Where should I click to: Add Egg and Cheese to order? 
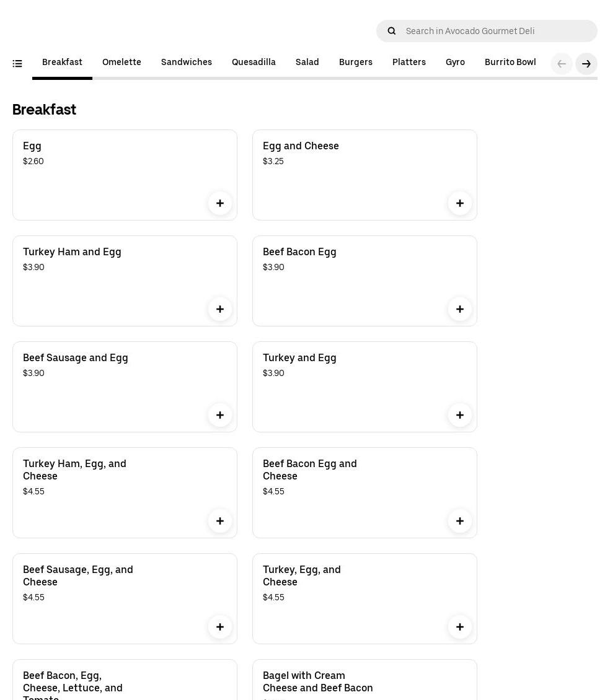click(x=460, y=203)
